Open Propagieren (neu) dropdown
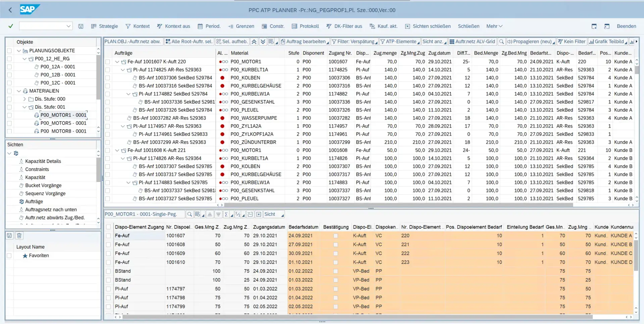Screen dimensions: 644x324 point(531,42)
